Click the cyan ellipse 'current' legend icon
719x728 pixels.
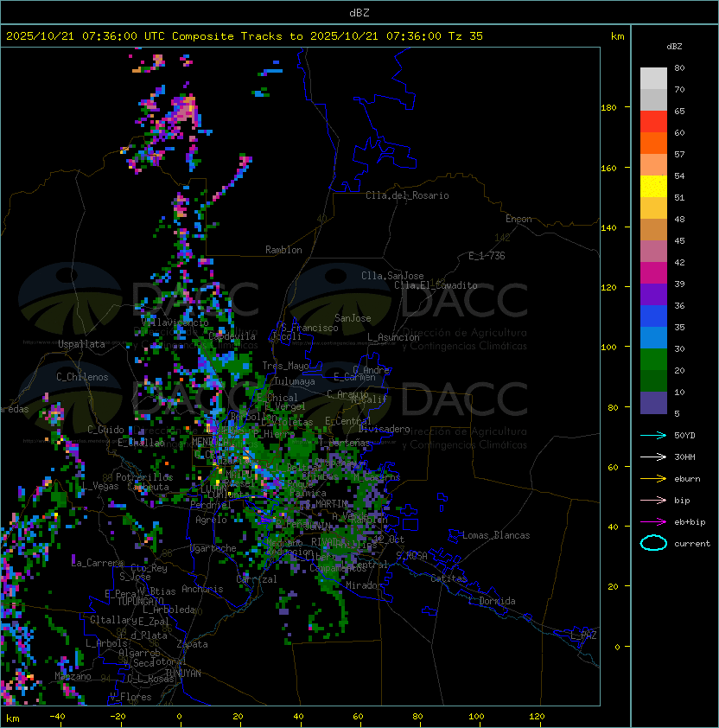point(653,543)
